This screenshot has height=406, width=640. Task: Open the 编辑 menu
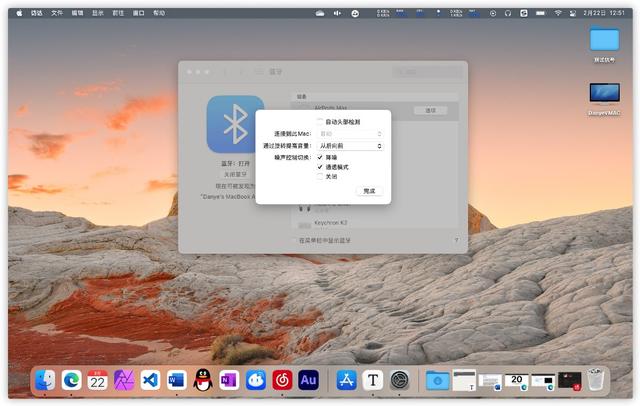pyautogui.click(x=78, y=13)
